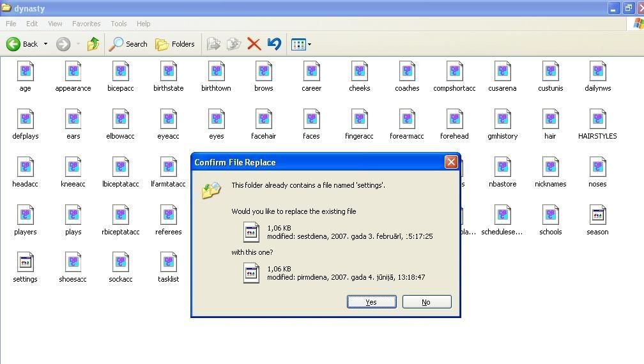Screen dimensions: 644x364
Task: Open the Search pane
Action: pyautogui.click(x=128, y=44)
